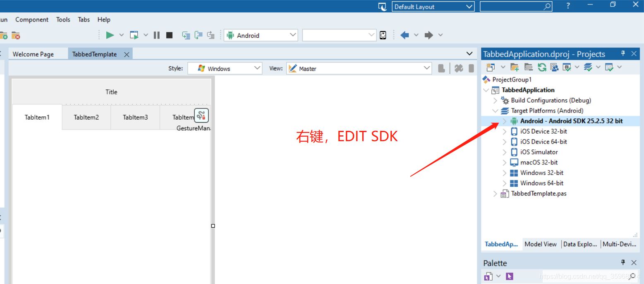
Task: Open dropdown arrow beside Run button
Action: (x=122, y=35)
